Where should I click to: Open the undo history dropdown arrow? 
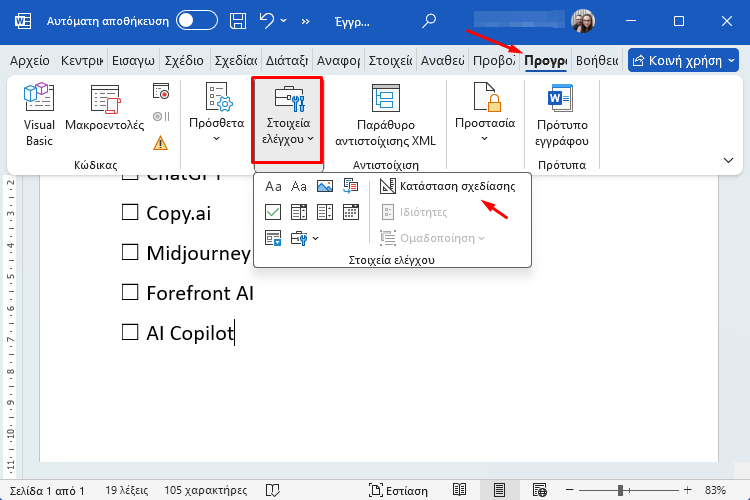(284, 21)
